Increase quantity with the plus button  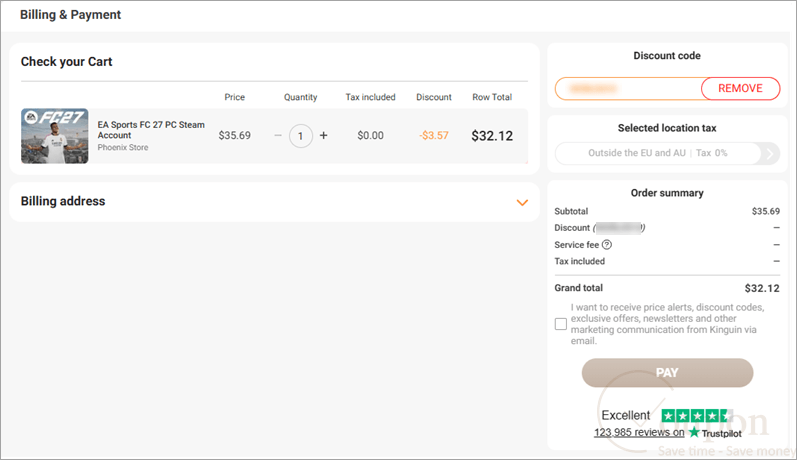[323, 136]
